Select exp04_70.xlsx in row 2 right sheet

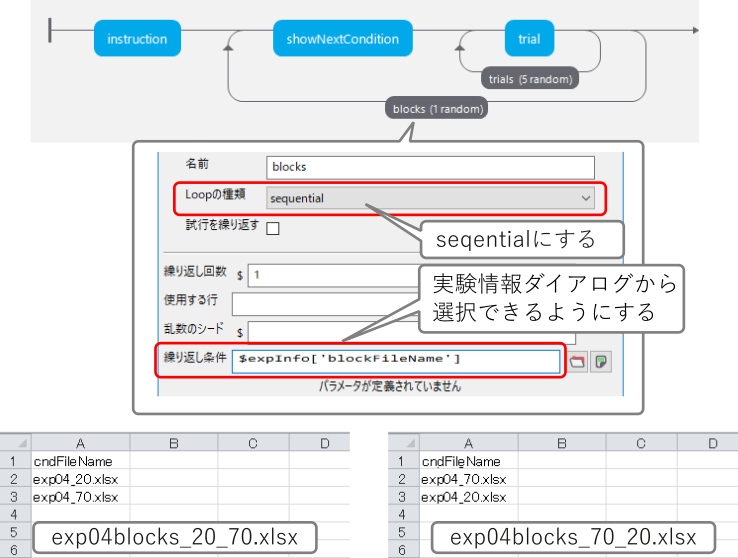coord(469,479)
